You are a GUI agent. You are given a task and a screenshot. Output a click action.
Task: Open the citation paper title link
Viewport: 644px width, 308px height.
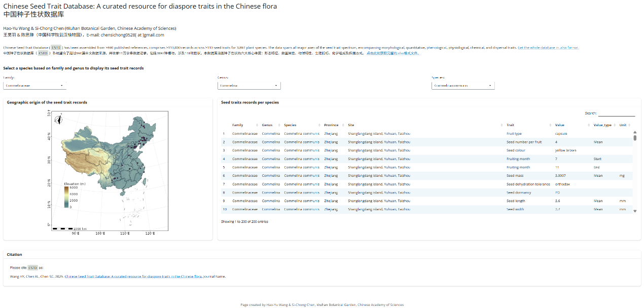pyautogui.click(x=133, y=277)
